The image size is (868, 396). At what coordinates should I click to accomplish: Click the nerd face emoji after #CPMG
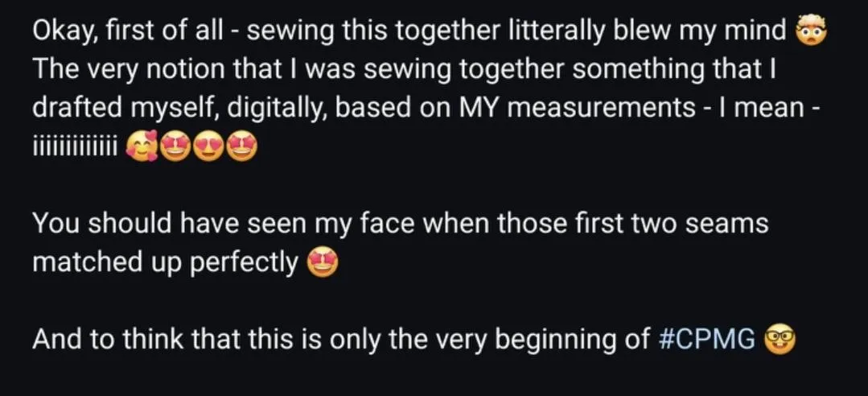click(x=780, y=340)
